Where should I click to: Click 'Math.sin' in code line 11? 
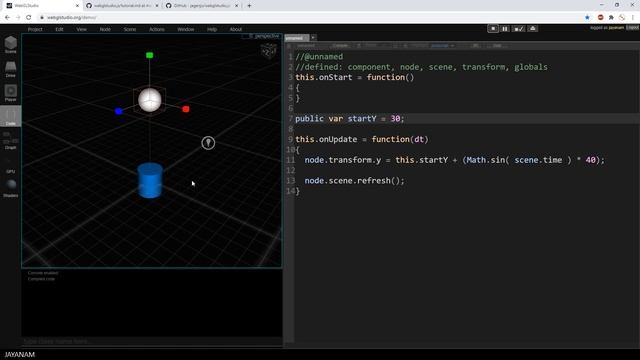pos(486,160)
